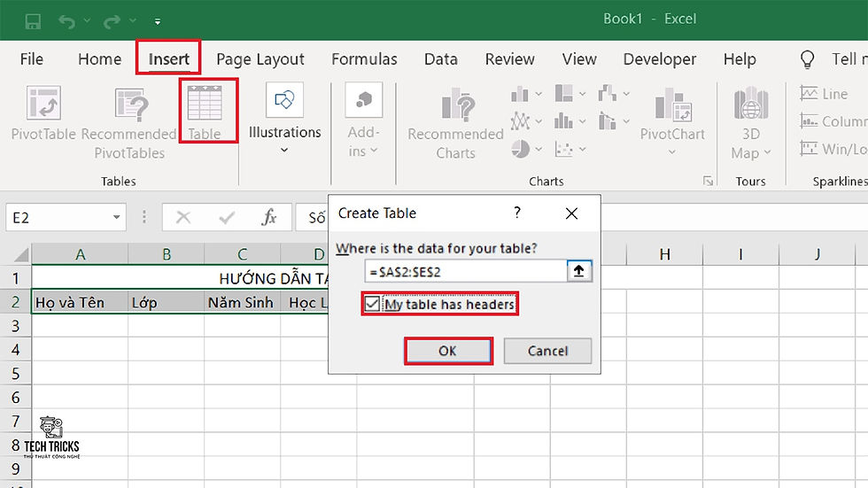Click the Recommended Charts icon

tap(458, 104)
